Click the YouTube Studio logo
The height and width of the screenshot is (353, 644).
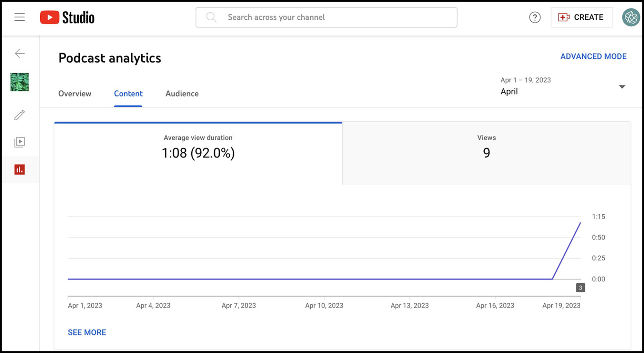pyautogui.click(x=67, y=17)
